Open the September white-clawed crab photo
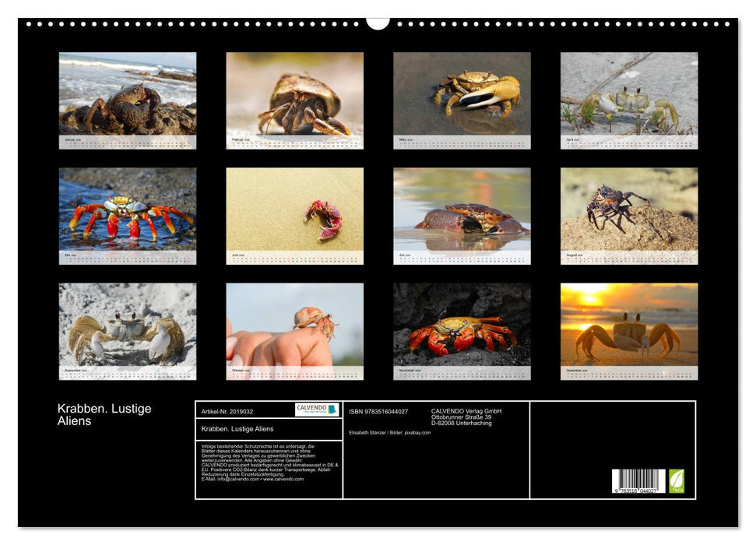Viewport: 756px width, 545px height. (x=128, y=325)
